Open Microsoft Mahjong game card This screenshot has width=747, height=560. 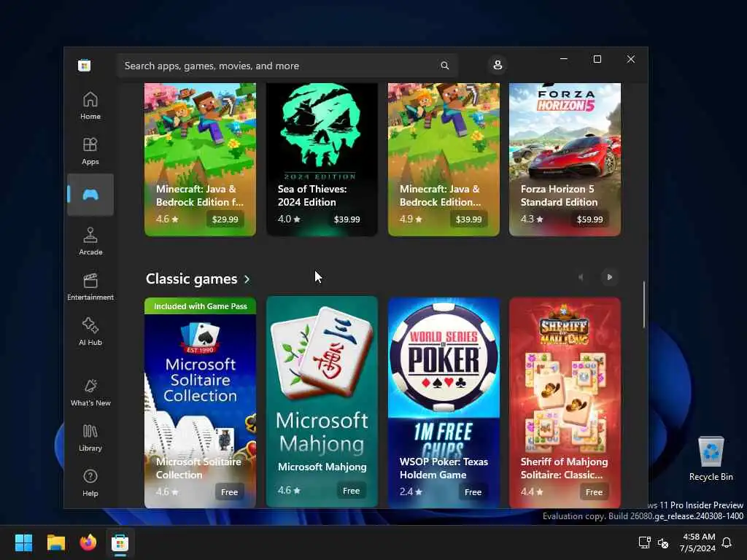point(322,402)
